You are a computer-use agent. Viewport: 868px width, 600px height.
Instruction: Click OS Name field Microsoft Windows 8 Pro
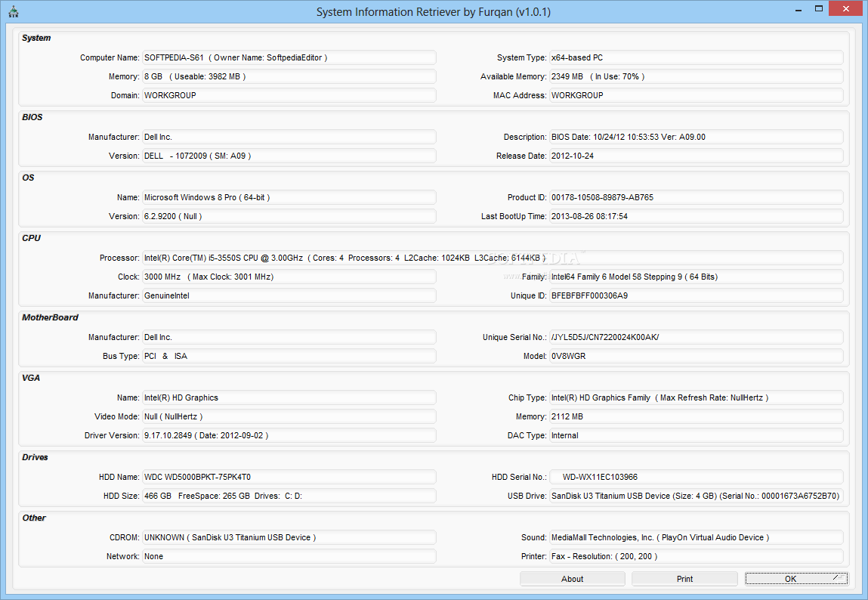point(289,197)
